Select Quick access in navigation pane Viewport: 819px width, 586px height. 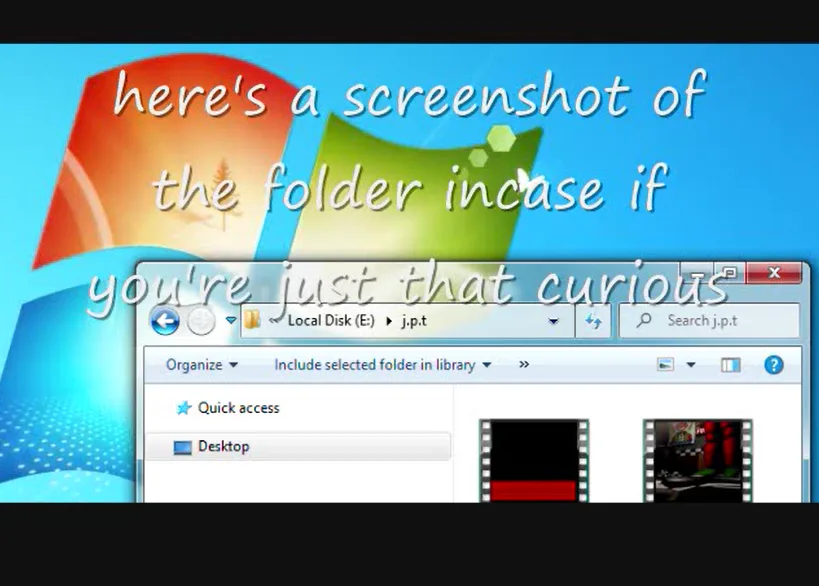click(238, 408)
